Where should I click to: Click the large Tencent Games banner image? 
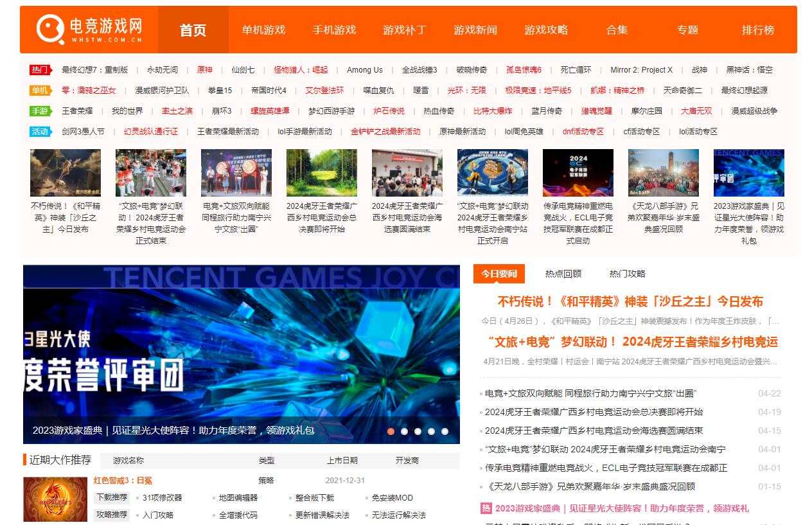click(242, 354)
